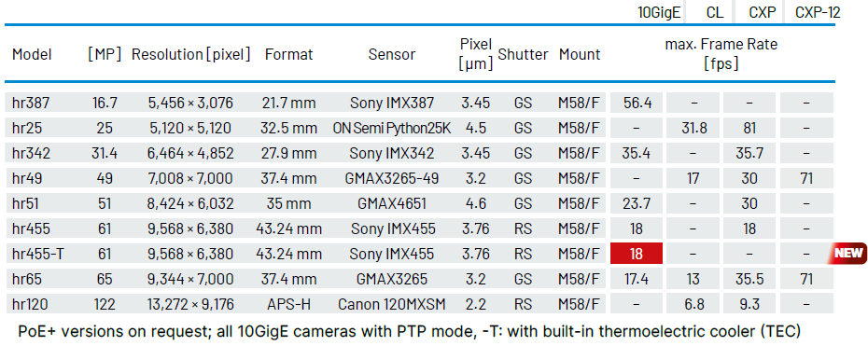Click the Sony IMX387 sensor cell
The width and height of the screenshot is (868, 346).
coord(392,103)
